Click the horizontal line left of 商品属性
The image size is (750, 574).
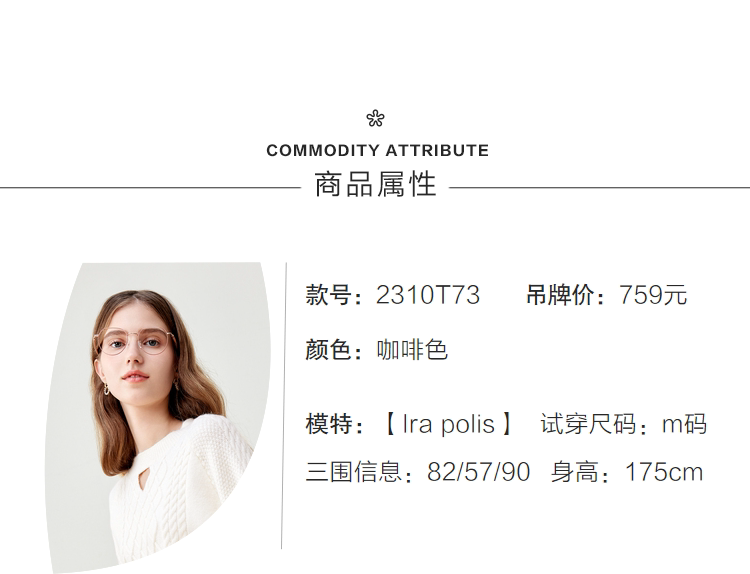(150, 187)
